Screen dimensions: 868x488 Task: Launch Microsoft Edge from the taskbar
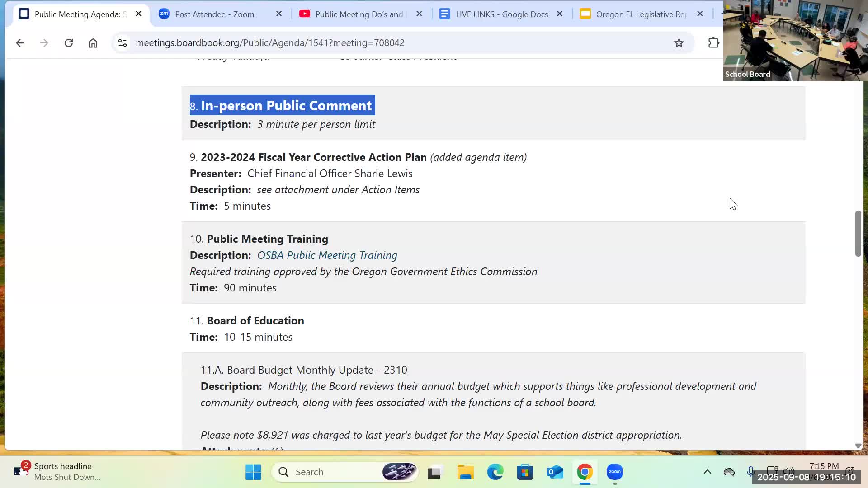(x=495, y=472)
